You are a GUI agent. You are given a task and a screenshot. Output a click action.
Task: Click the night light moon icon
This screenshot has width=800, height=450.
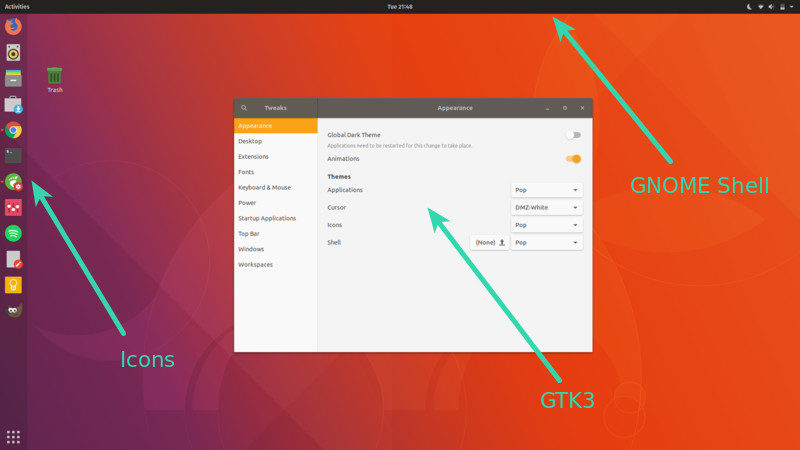click(749, 7)
